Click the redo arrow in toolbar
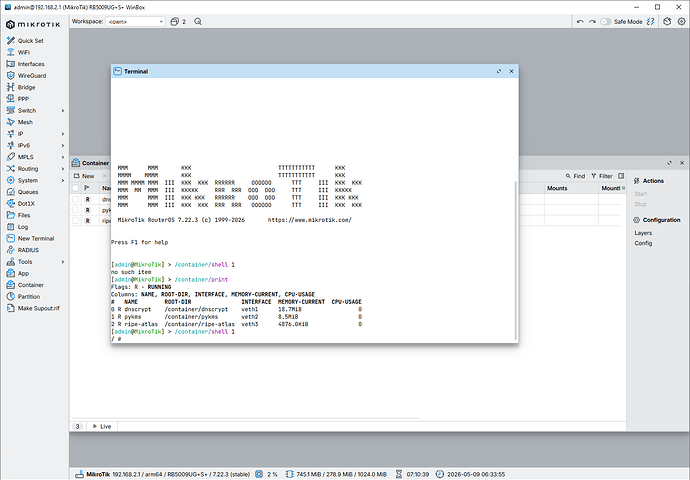Screen dimensions: 690x480 click(592, 22)
